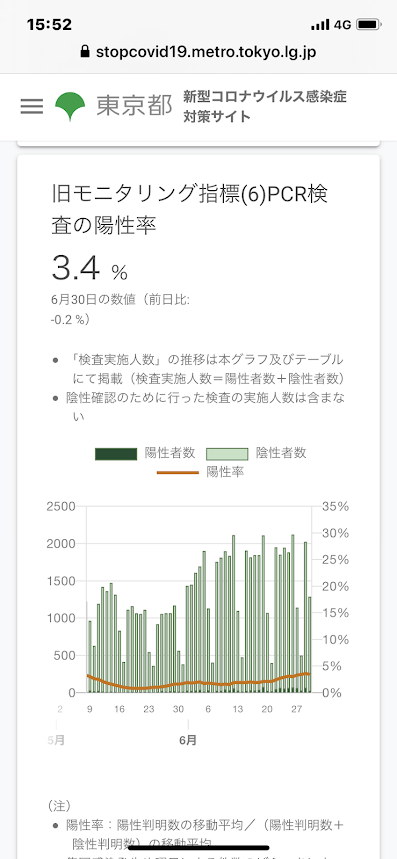Open the hamburger navigation menu

pos(32,106)
